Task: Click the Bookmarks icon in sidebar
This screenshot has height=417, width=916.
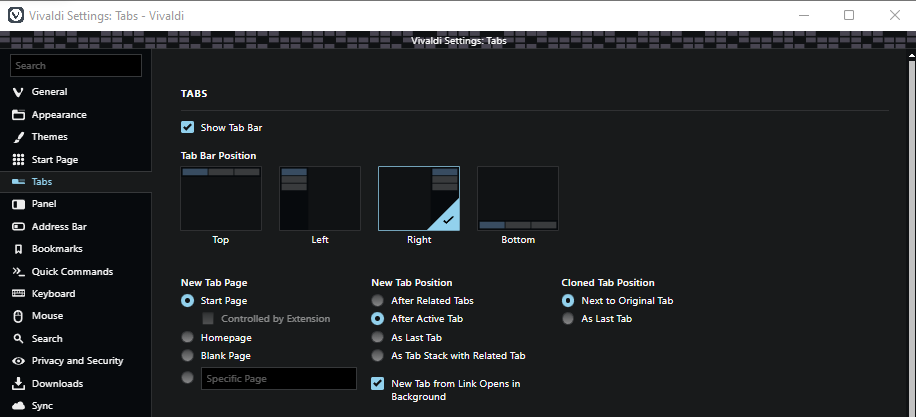Action: tap(19, 249)
